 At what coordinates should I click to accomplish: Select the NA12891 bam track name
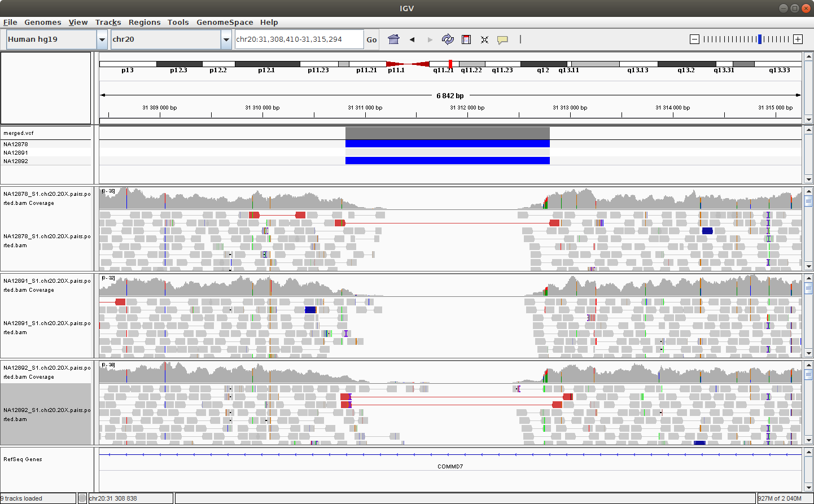[x=46, y=327]
